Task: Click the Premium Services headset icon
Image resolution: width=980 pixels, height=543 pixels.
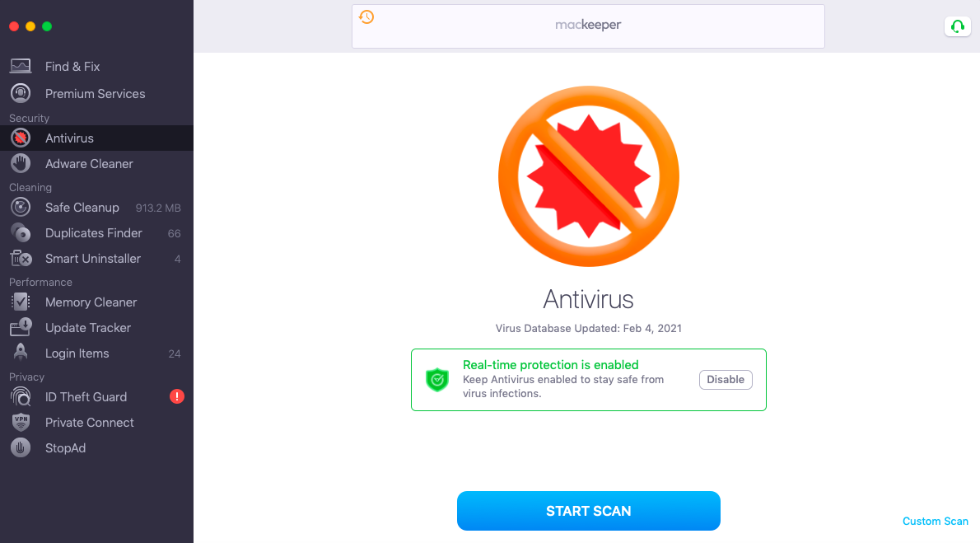Action: click(21, 93)
